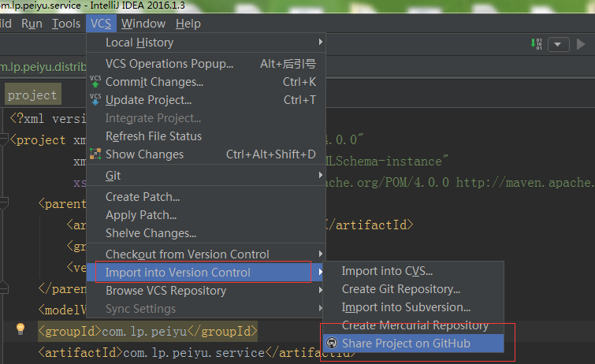The image size is (595, 364).
Task: Open the Window menu
Action: tap(143, 24)
